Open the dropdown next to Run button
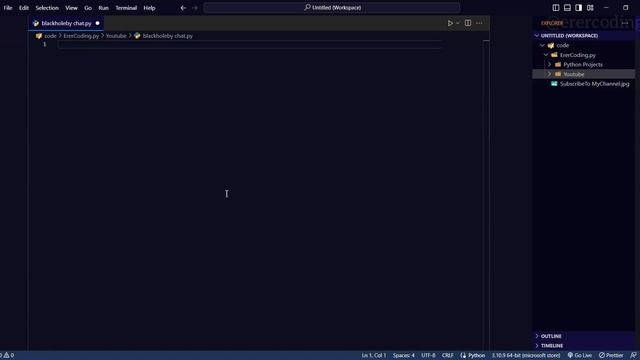The height and width of the screenshot is (360, 640). (x=458, y=23)
